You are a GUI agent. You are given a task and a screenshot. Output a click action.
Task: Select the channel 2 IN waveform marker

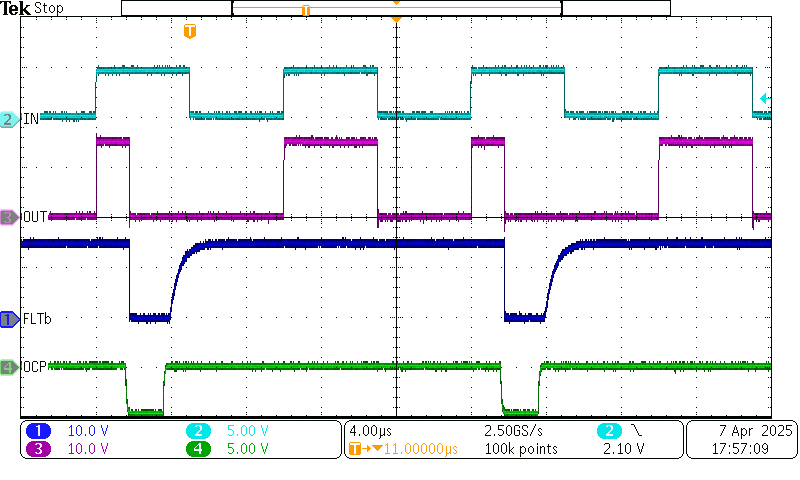coord(9,119)
